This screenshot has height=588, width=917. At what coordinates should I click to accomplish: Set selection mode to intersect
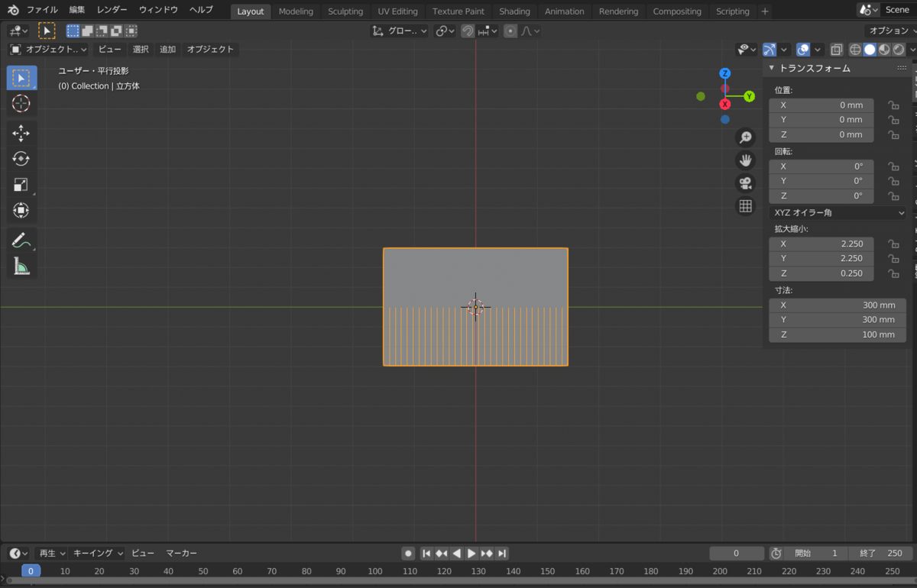pyautogui.click(x=131, y=31)
